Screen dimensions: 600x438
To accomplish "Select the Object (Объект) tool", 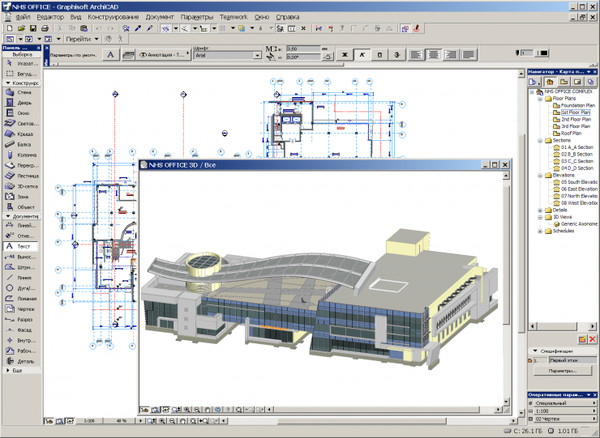I will [22, 207].
